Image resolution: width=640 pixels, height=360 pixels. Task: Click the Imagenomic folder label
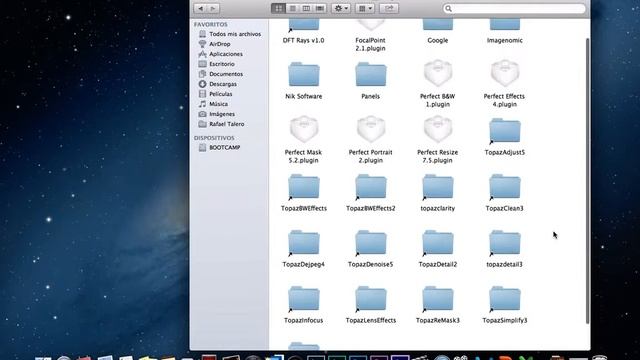click(x=504, y=40)
